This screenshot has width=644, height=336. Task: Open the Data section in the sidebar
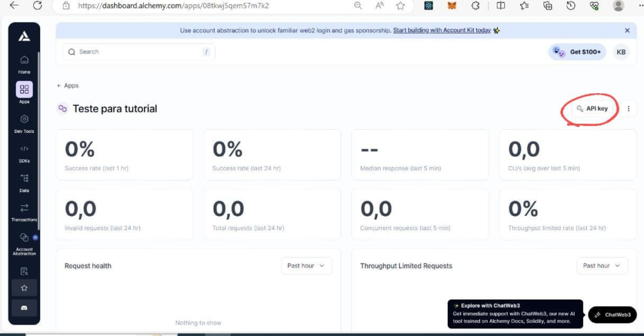pos(25,183)
